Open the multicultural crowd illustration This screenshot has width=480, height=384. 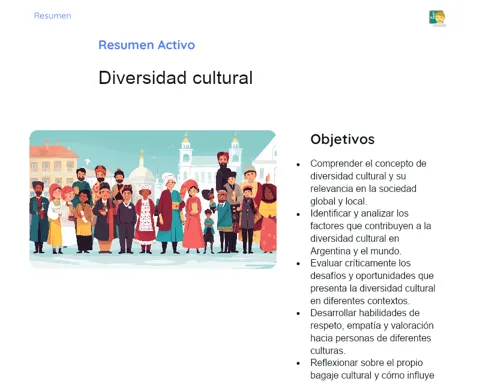[153, 199]
